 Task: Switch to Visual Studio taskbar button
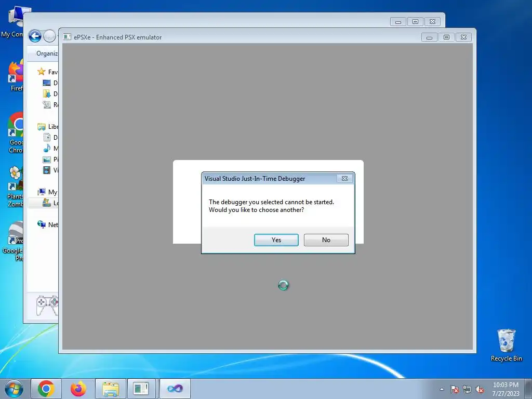tap(175, 389)
